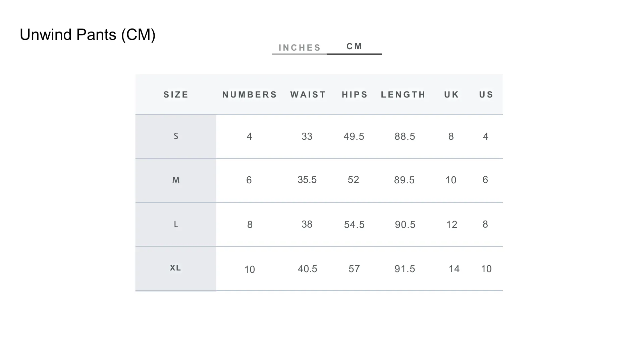Click the waist value 38
Viewport: 644px width, 362px height.
[307, 224]
